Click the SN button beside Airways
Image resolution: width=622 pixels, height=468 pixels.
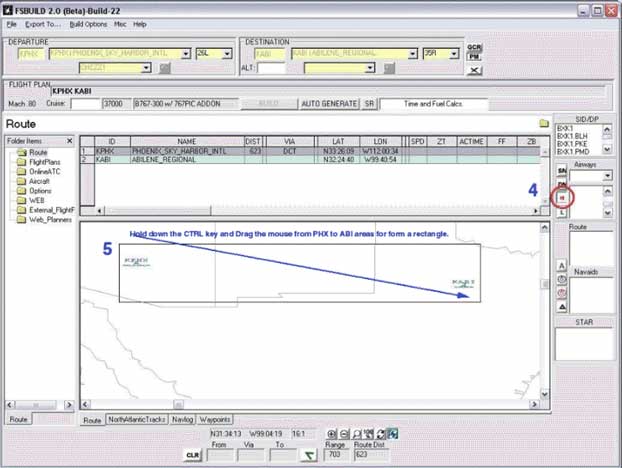click(562, 171)
